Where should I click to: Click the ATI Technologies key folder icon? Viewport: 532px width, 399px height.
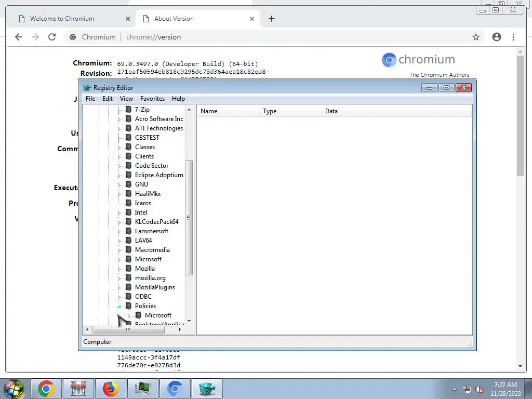[129, 128]
